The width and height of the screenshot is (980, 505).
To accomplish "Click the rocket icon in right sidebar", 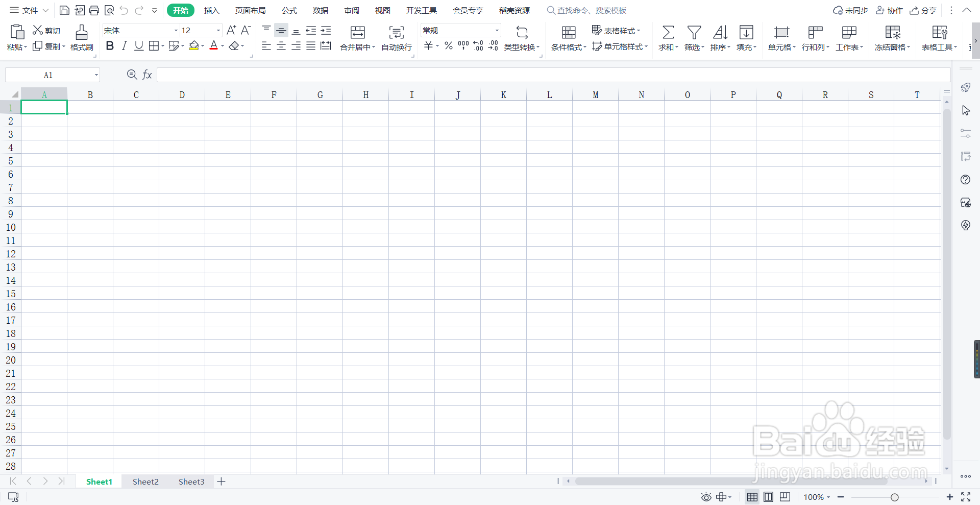I will click(965, 87).
